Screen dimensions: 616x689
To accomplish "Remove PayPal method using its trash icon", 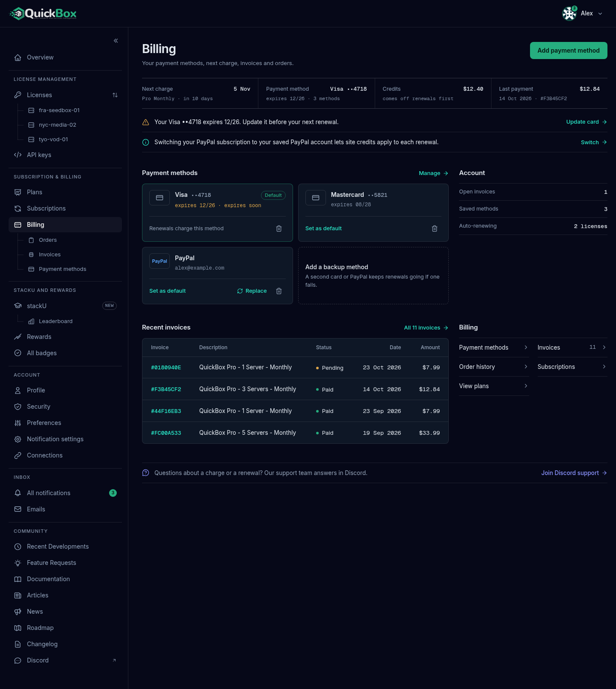I will (279, 291).
